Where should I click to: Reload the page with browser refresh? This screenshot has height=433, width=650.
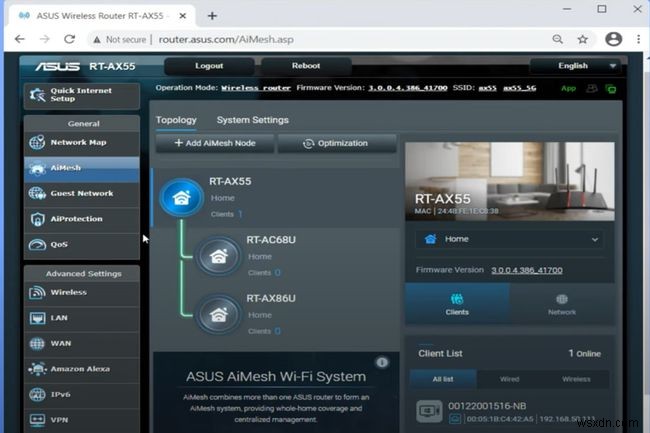click(x=69, y=39)
